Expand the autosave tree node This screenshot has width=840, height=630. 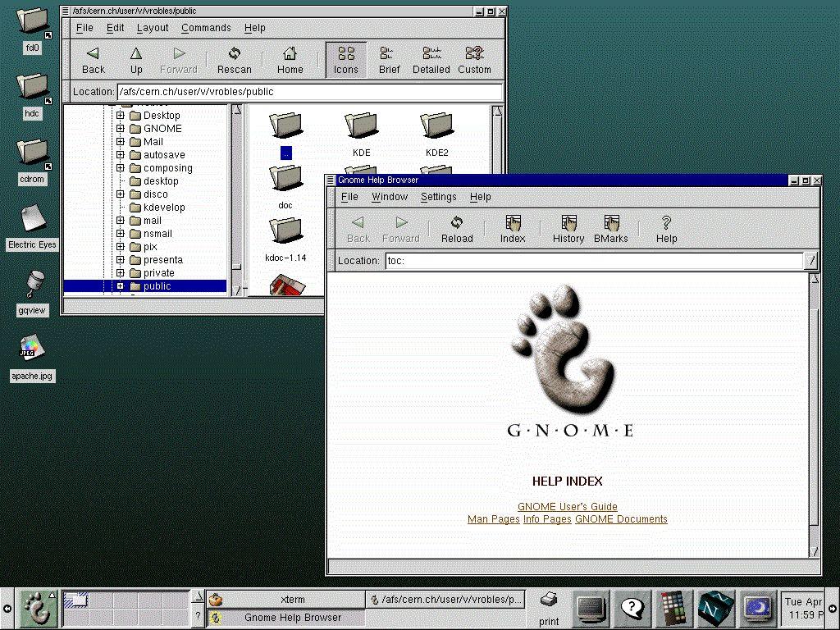click(x=120, y=155)
